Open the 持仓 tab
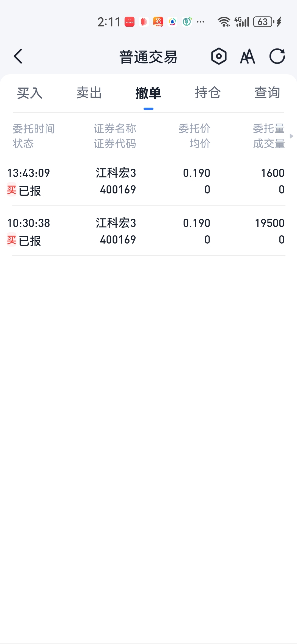 [x=208, y=93]
